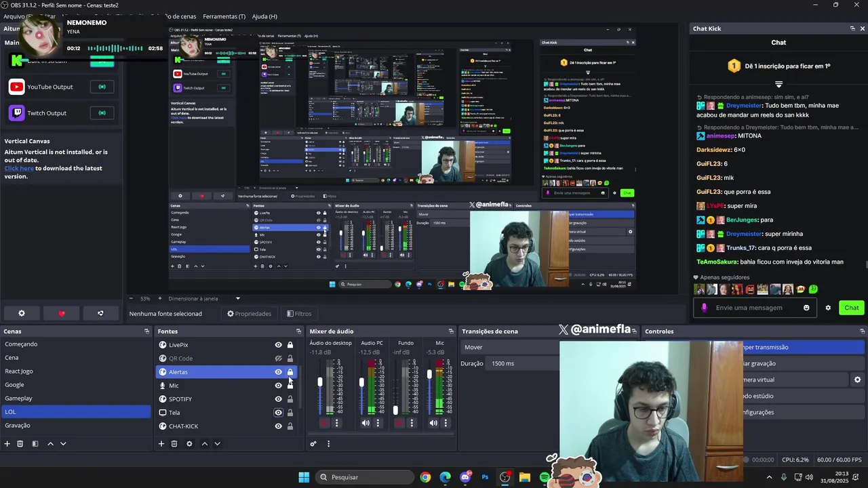Open preview scaling dropdown Dimensionar à janela
868x488 pixels.
click(203, 298)
